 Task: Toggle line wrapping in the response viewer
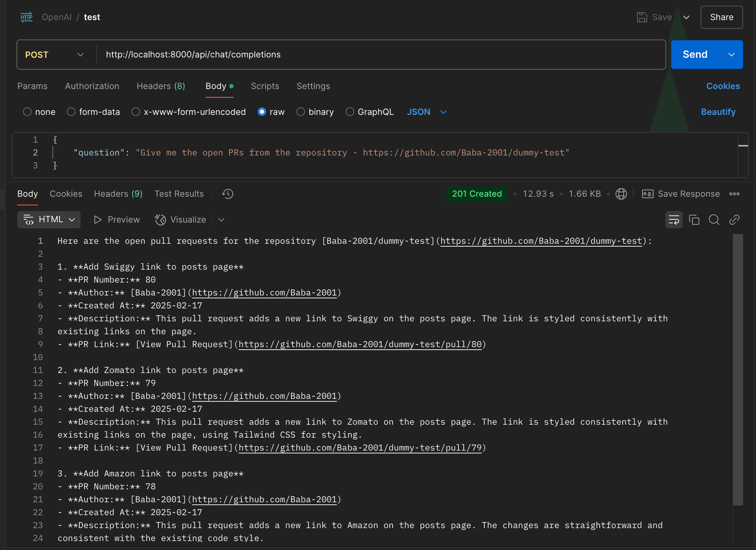pos(674,220)
